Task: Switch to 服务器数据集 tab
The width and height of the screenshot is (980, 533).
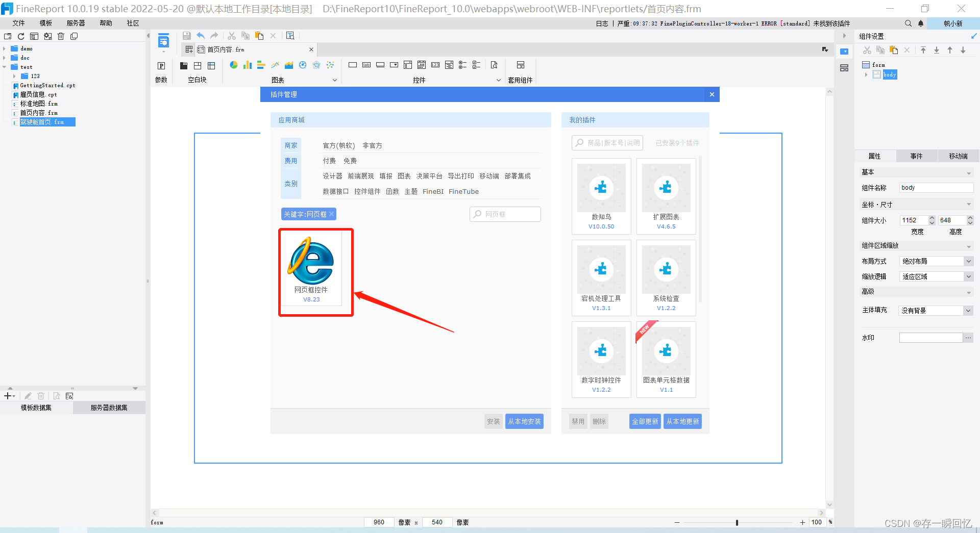Action: point(109,408)
